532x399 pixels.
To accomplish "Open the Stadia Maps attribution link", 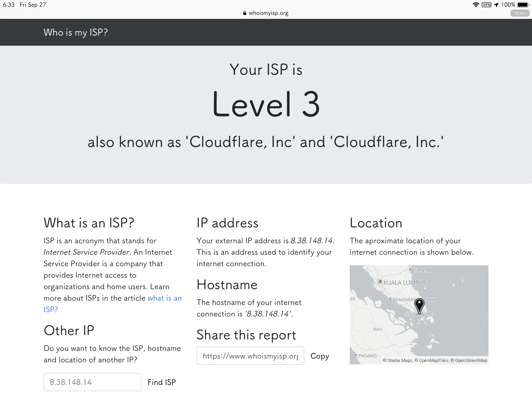I will tap(399, 360).
